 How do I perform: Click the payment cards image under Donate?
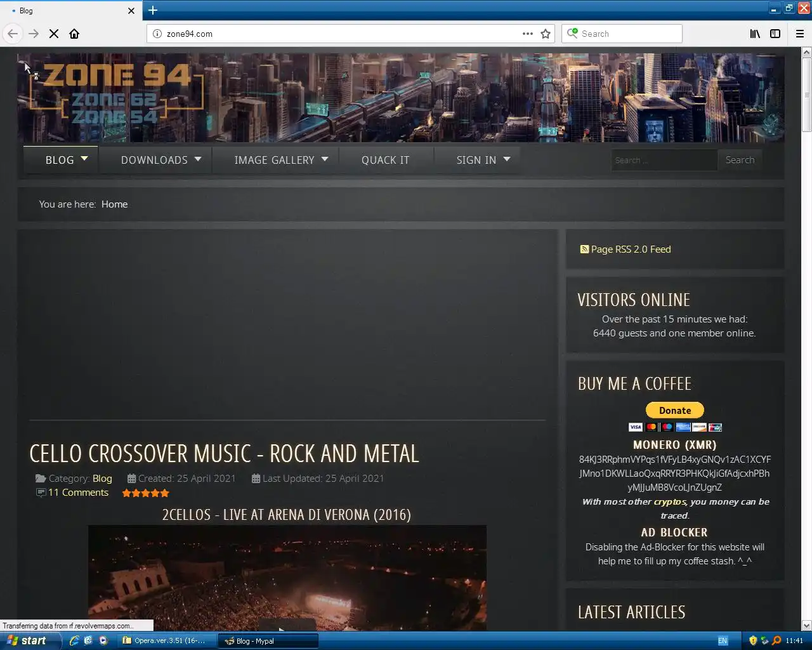coord(675,427)
